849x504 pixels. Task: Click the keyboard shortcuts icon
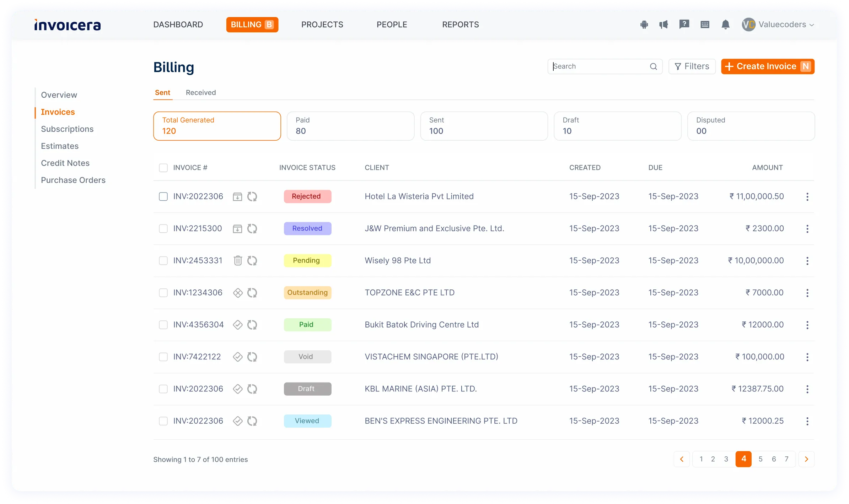(x=705, y=25)
